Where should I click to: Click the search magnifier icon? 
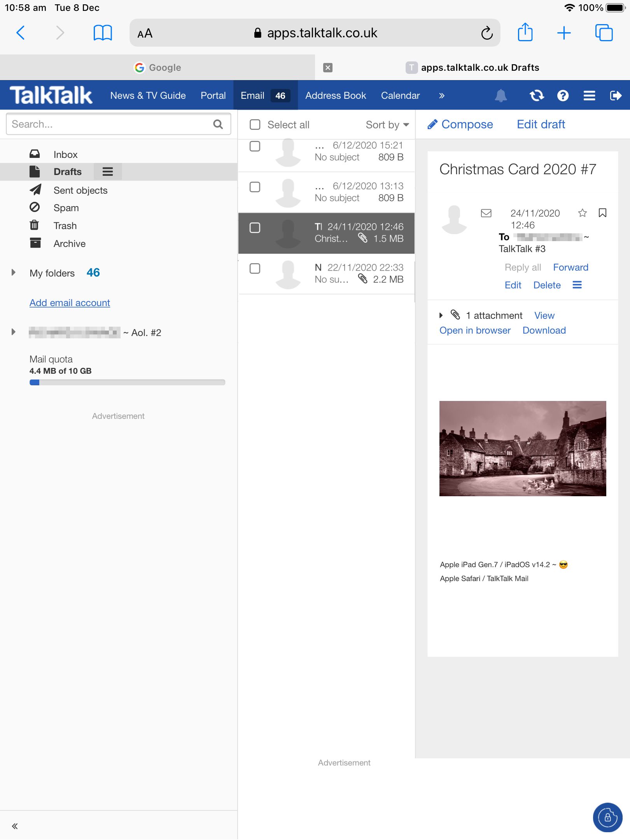click(218, 124)
